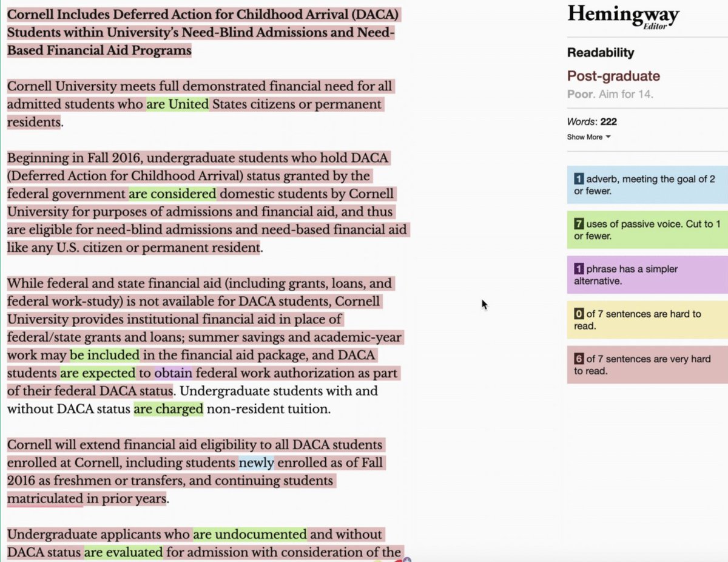Select the red very hard to read card
728x562 pixels.
click(x=647, y=365)
